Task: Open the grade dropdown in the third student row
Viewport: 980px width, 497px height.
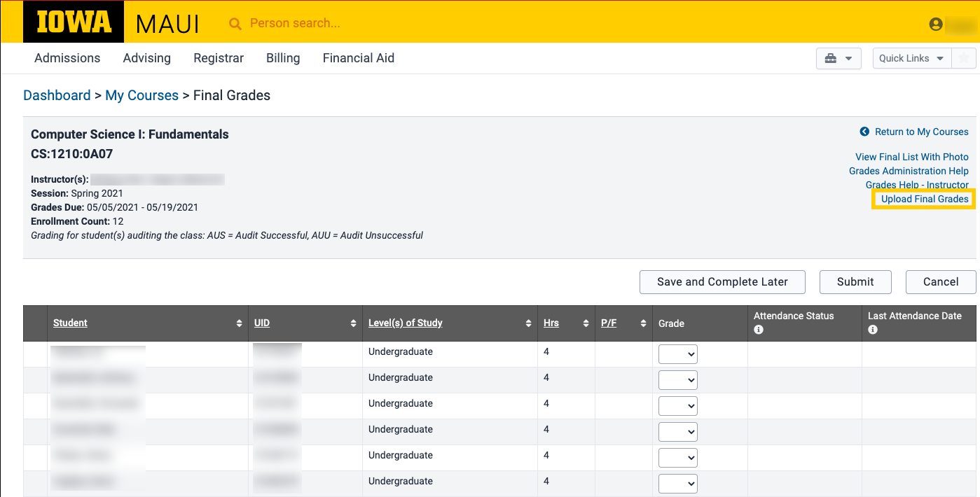Action: click(x=677, y=407)
